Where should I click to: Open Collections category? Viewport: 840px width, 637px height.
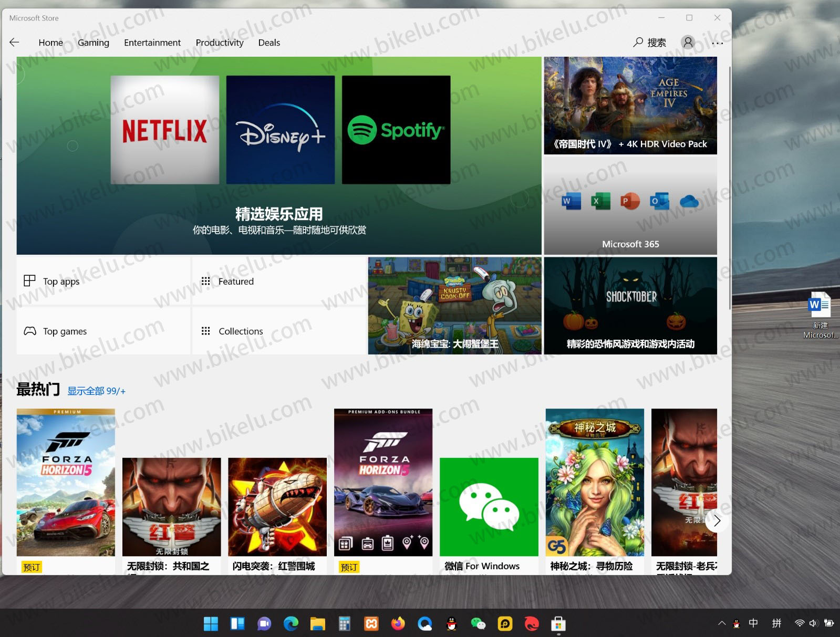tap(279, 331)
